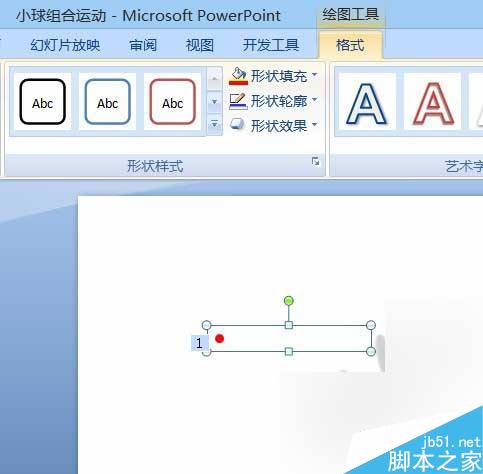
Task: Apply the blue outlined A WordArt style
Action: pos(367,102)
